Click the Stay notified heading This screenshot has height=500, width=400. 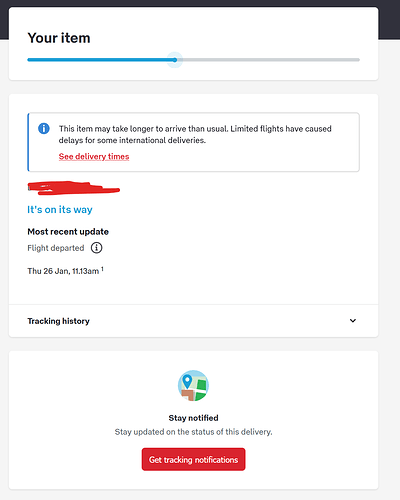pyautogui.click(x=193, y=418)
